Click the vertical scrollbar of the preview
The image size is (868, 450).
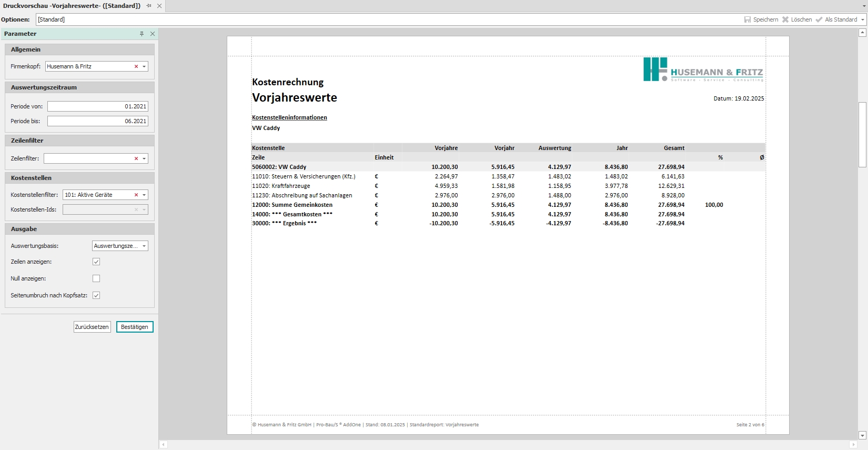tap(862, 134)
